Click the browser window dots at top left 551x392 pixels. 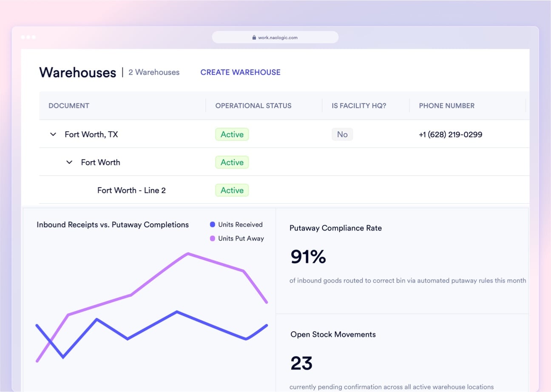pyautogui.click(x=28, y=37)
